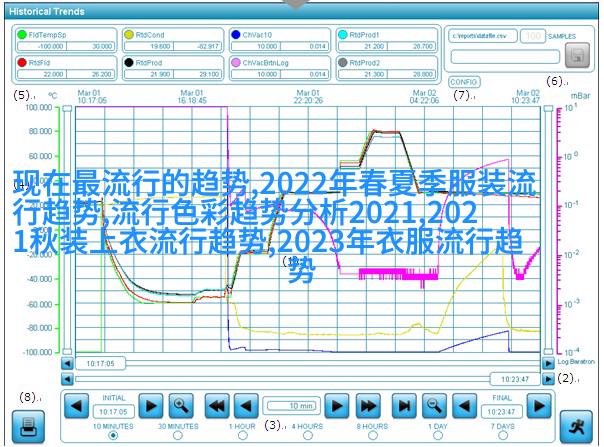Image resolution: width=604 pixels, height=447 pixels.
Task: Click the jump-to-end button
Action: pos(404,405)
